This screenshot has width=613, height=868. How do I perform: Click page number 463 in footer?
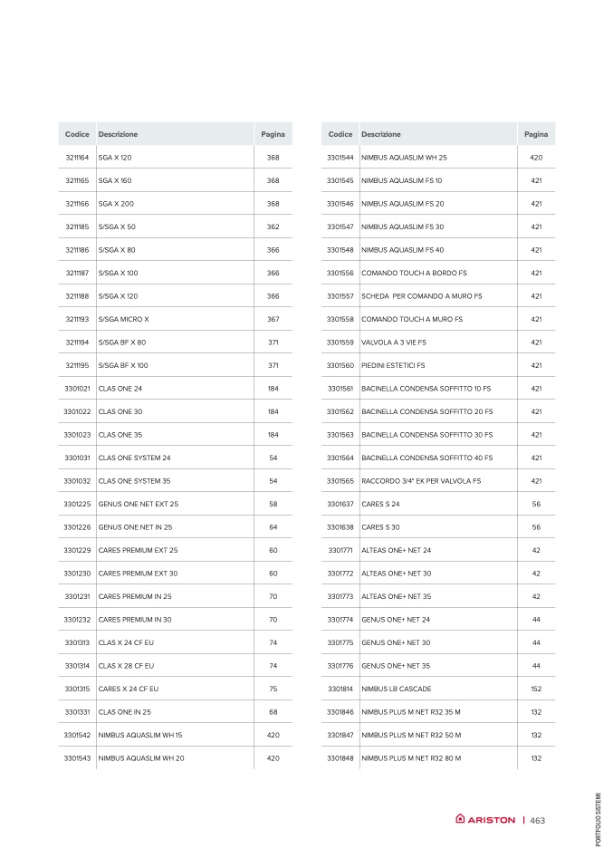point(537,820)
